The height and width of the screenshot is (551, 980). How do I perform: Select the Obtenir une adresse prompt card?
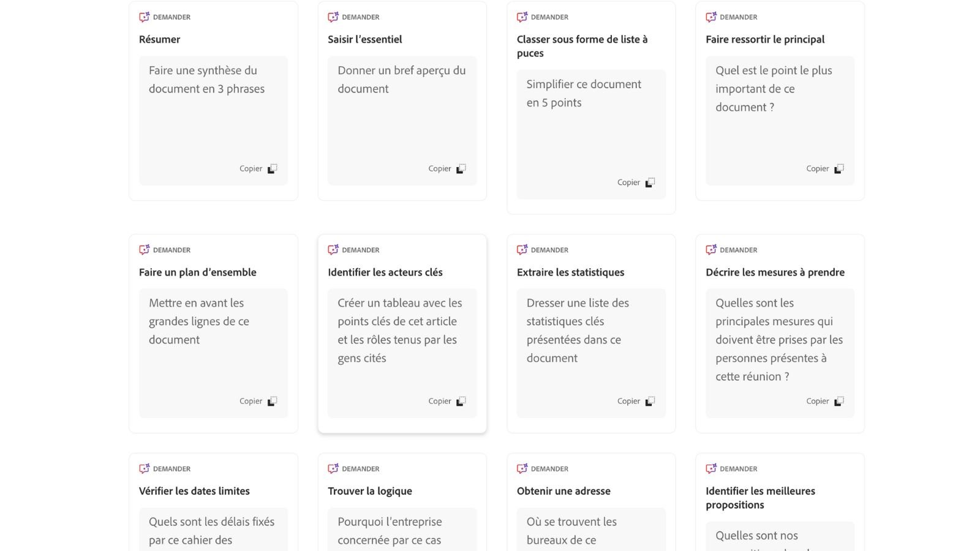pos(590,502)
